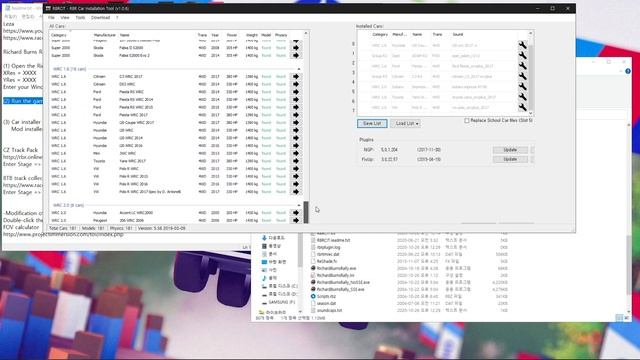Open wrench settings for installed Opel car
Viewport: 640px width, 360px height.
tap(522, 55)
